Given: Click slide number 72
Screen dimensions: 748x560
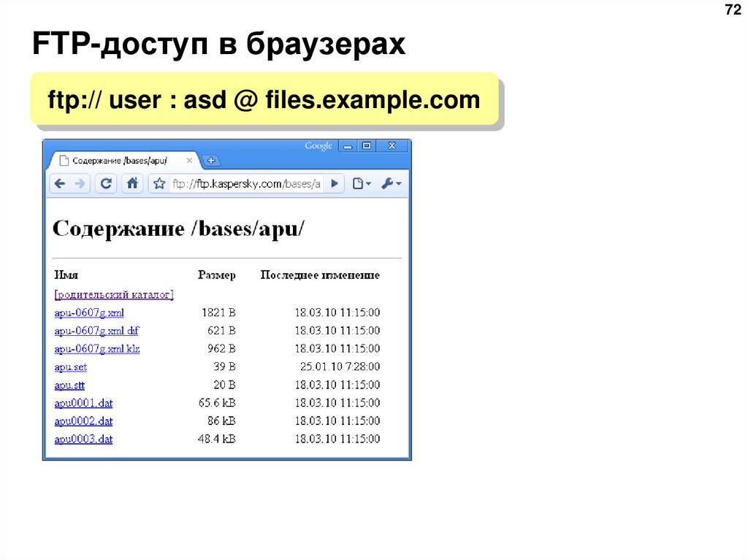Looking at the screenshot, I should tap(733, 9).
